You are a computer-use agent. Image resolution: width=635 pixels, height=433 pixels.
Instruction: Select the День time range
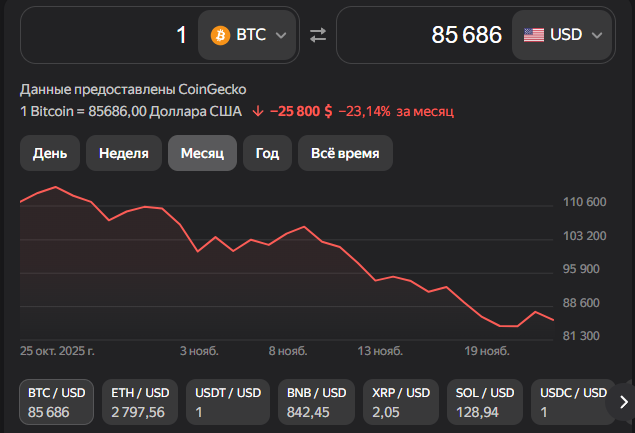coord(50,153)
